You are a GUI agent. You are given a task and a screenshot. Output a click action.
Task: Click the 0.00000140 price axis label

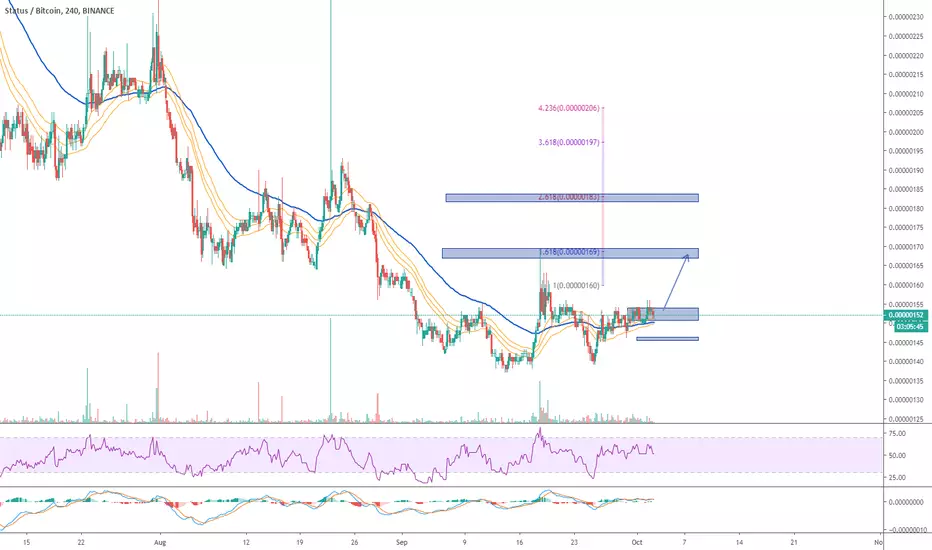(906, 362)
